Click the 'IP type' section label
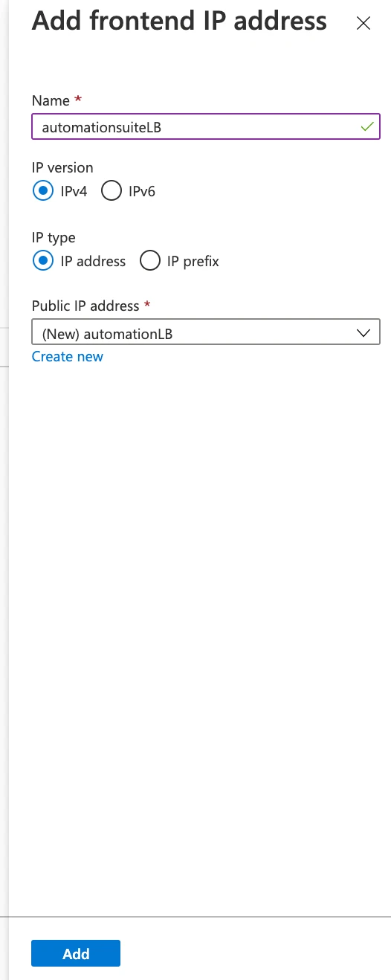Viewport: 391px width, 980px height. pyautogui.click(x=54, y=238)
